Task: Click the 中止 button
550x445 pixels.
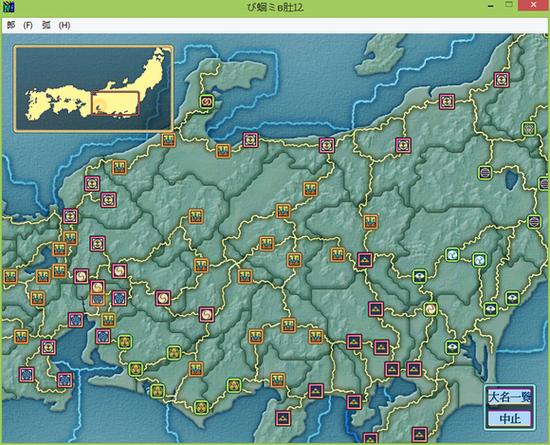Action: point(509,418)
